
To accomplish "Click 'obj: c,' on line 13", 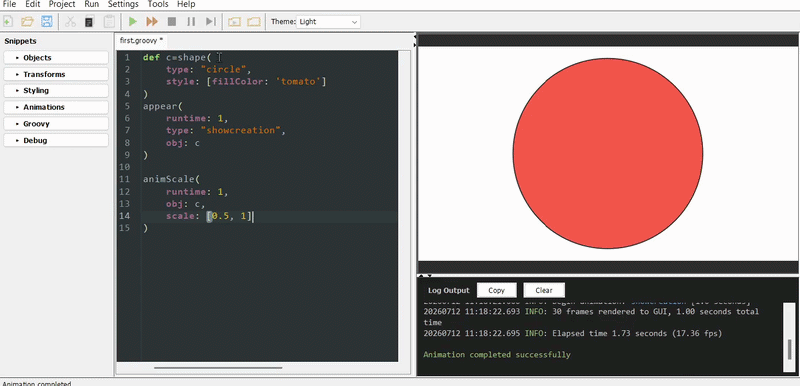I will pos(185,204).
